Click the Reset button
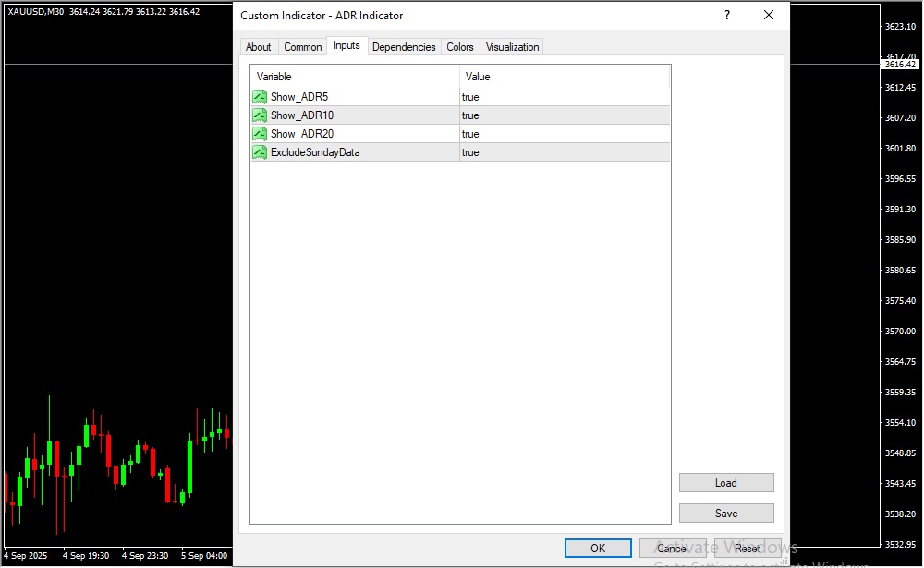This screenshot has height=568, width=924. 748,549
